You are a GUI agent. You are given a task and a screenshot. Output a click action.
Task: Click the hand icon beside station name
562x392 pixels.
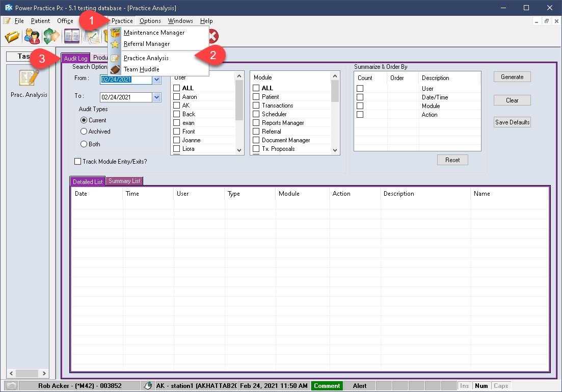point(148,386)
